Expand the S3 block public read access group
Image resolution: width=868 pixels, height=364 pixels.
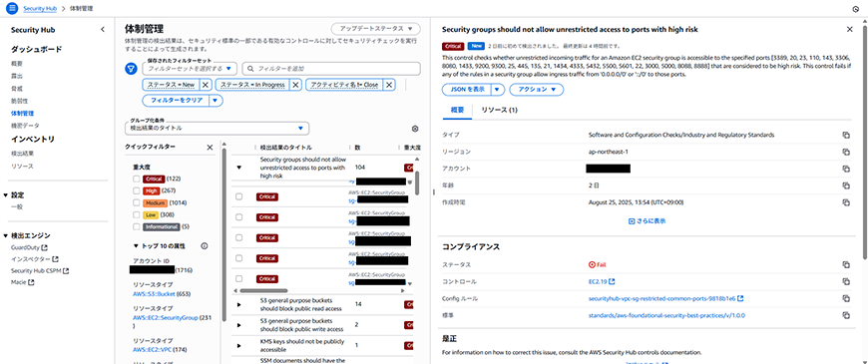pyautogui.click(x=239, y=304)
